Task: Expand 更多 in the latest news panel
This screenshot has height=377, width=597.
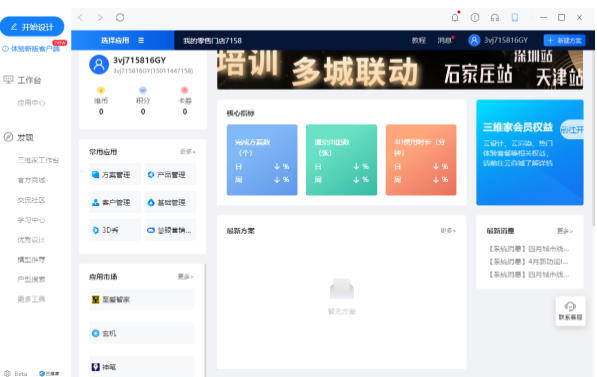Action: pos(565,231)
